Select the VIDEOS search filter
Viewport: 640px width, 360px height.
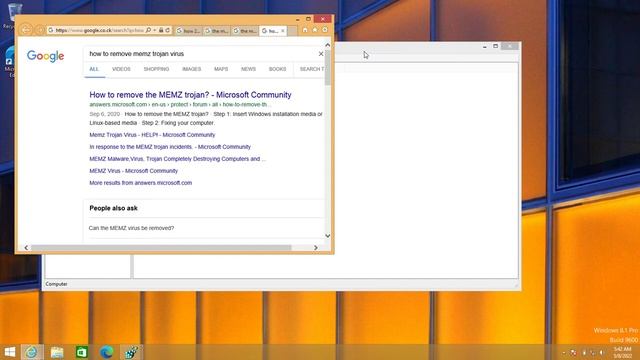tap(121, 69)
